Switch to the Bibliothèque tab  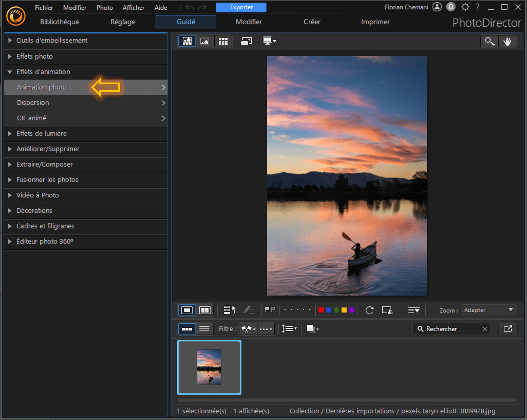click(59, 22)
